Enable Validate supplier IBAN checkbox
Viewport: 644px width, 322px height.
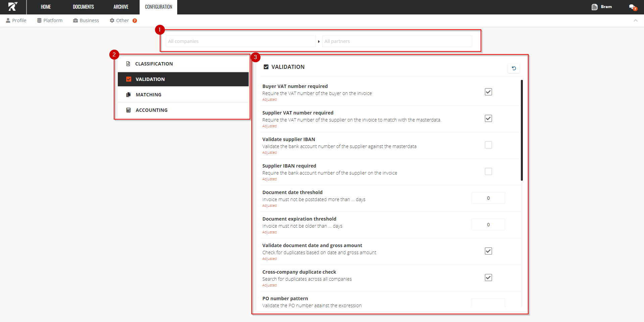point(488,145)
